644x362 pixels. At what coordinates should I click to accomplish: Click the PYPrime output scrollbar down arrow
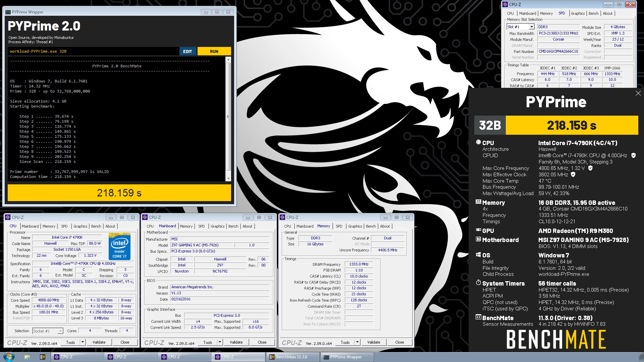(x=228, y=179)
